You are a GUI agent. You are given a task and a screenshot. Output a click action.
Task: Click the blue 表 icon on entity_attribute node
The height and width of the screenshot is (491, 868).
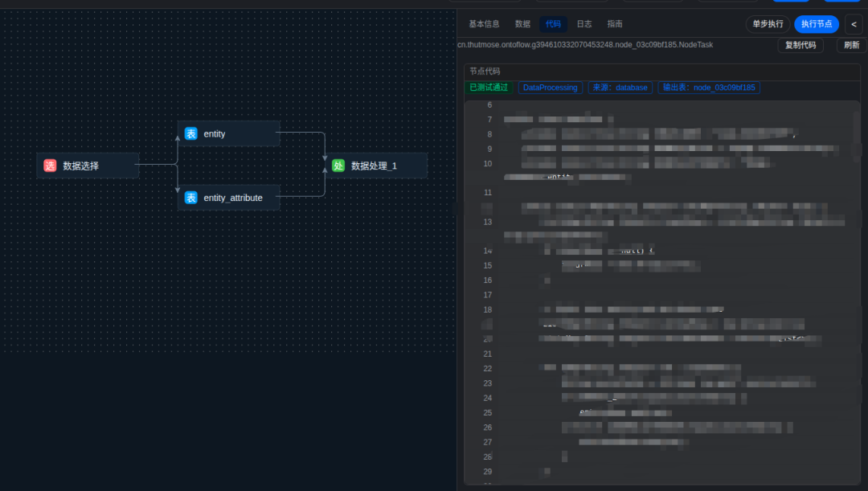[190, 198]
